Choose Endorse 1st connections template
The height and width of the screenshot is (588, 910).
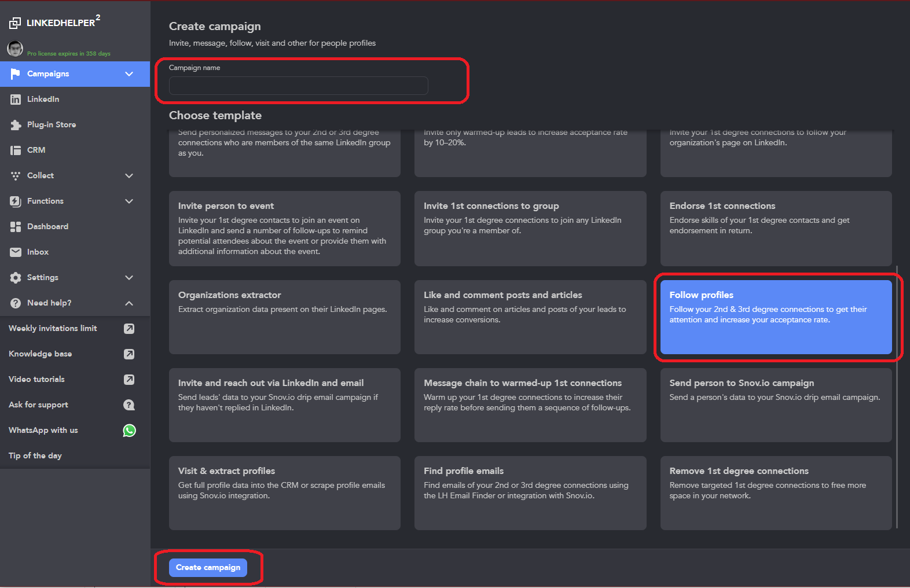[776, 229]
